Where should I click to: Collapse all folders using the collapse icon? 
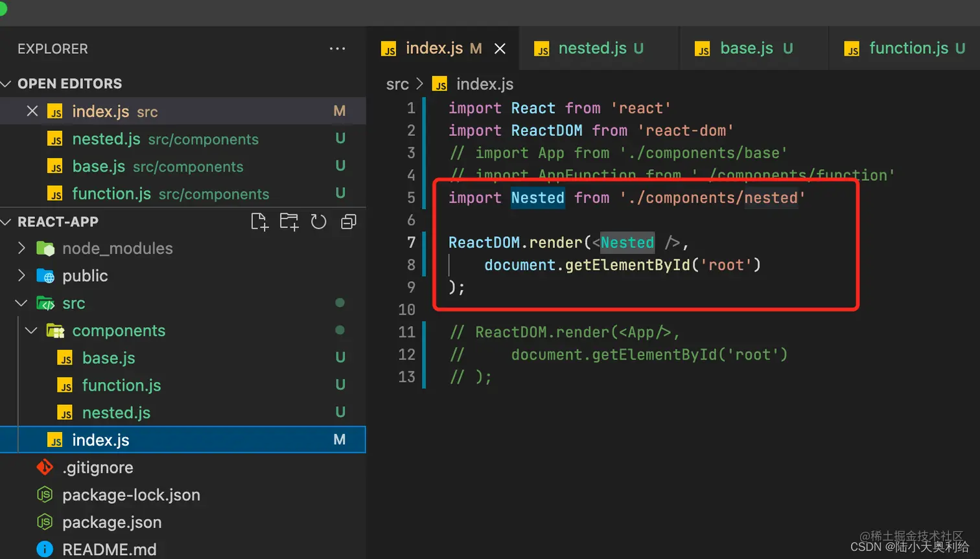point(349,222)
